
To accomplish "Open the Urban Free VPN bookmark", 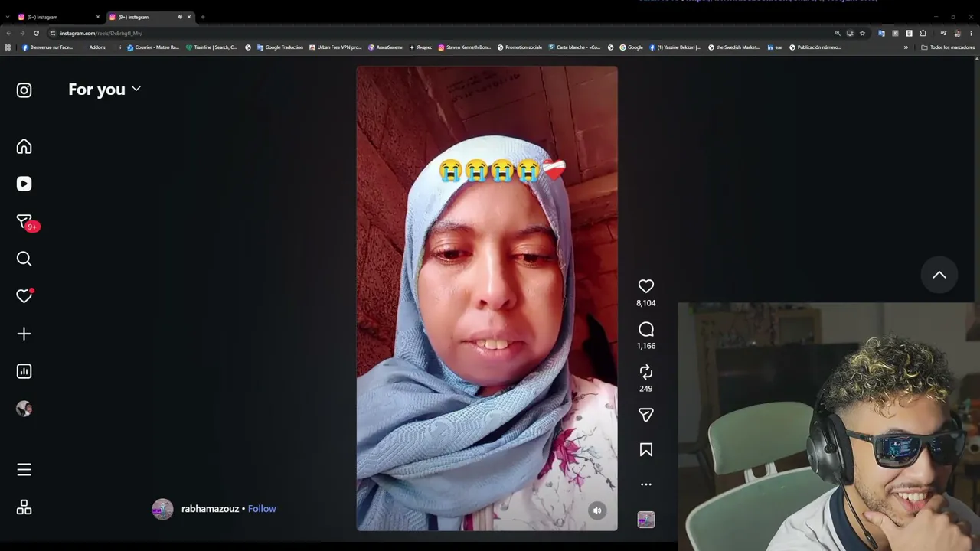I will [335, 47].
